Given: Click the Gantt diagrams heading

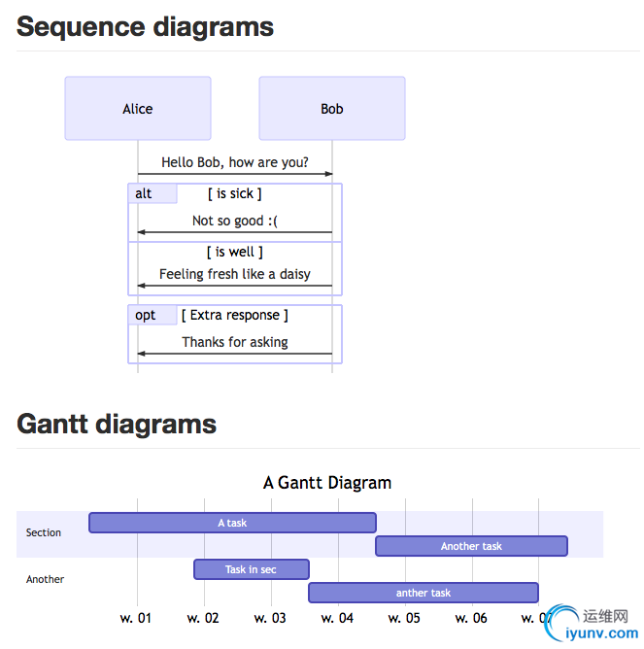Looking at the screenshot, I should click(x=117, y=424).
